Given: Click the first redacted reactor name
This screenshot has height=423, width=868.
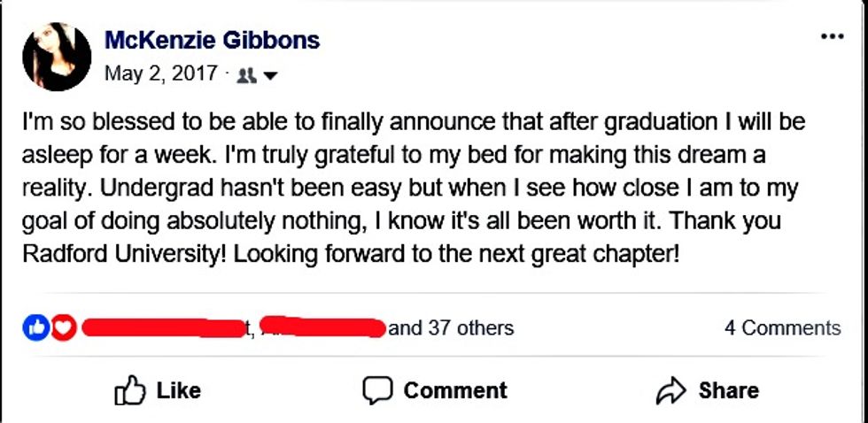Looking at the screenshot, I should coord(163,329).
